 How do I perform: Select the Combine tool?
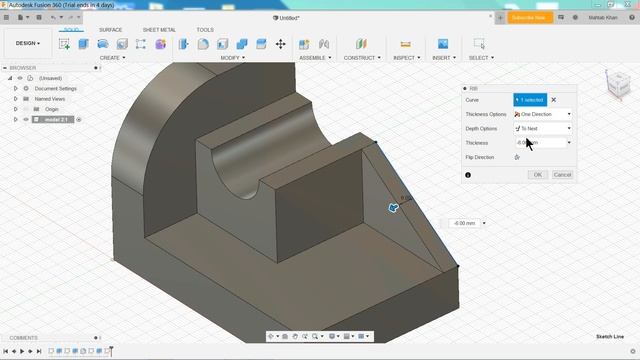click(x=242, y=44)
